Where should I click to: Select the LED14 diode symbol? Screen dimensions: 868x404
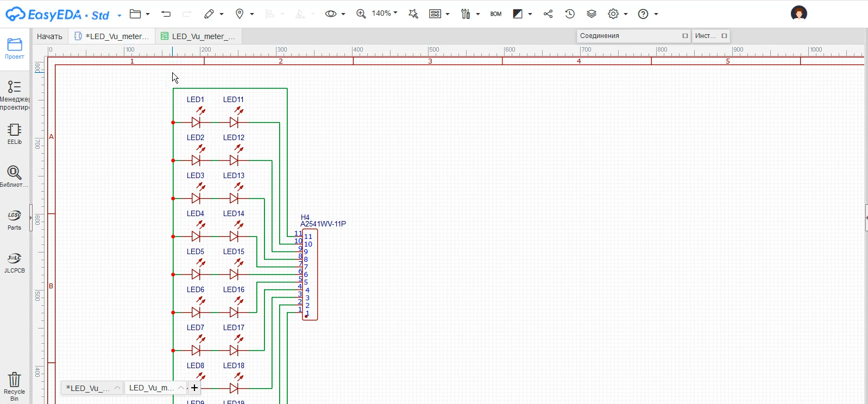[x=234, y=236]
